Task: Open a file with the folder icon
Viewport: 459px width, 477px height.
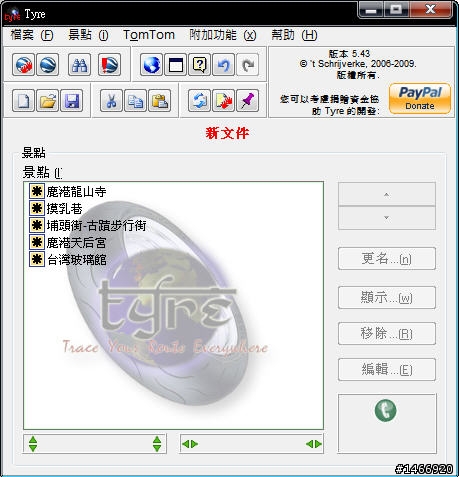Action: [x=47, y=100]
